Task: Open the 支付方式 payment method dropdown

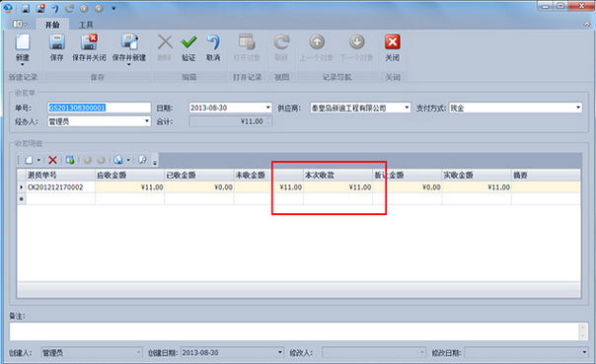Action: (x=578, y=108)
